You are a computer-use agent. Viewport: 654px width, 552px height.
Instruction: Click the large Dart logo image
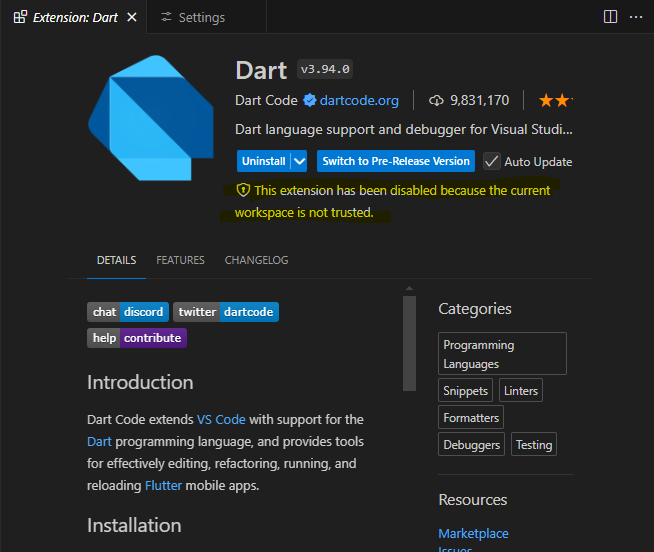tap(151, 118)
